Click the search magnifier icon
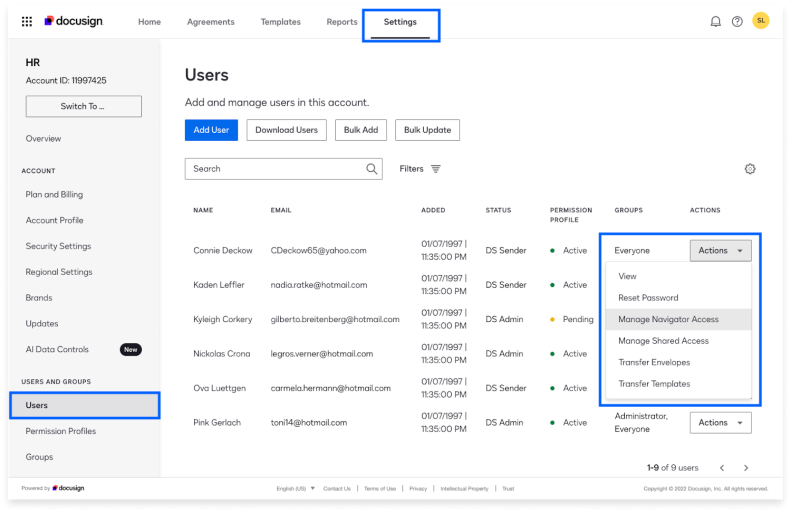791x512 pixels. 372,169
